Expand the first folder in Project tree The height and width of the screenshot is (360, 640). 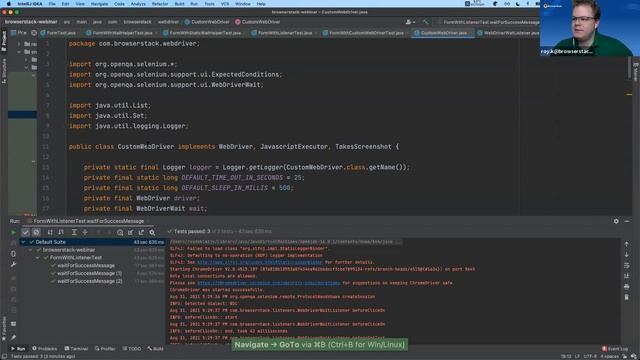coord(19,44)
